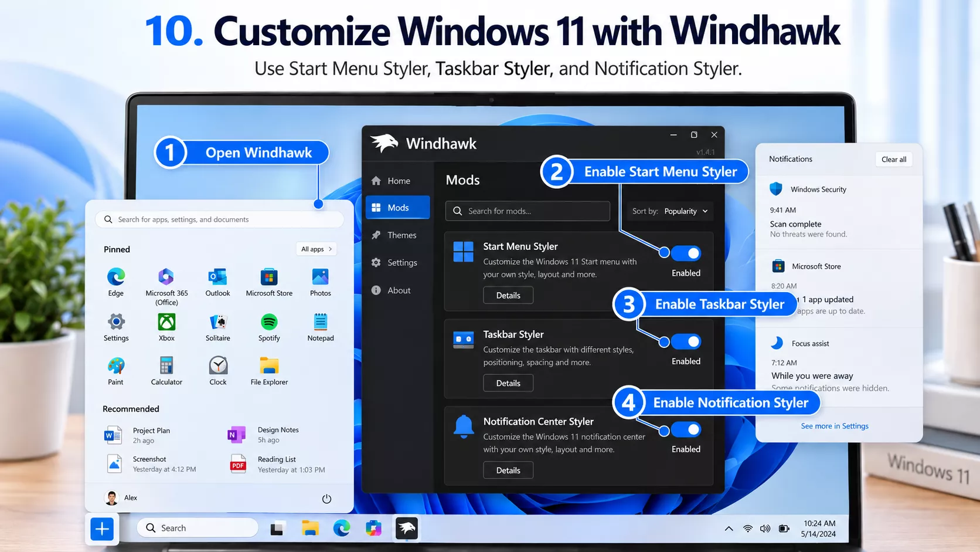Open About in Windhawk sidebar
The height and width of the screenshot is (552, 980).
[398, 290]
